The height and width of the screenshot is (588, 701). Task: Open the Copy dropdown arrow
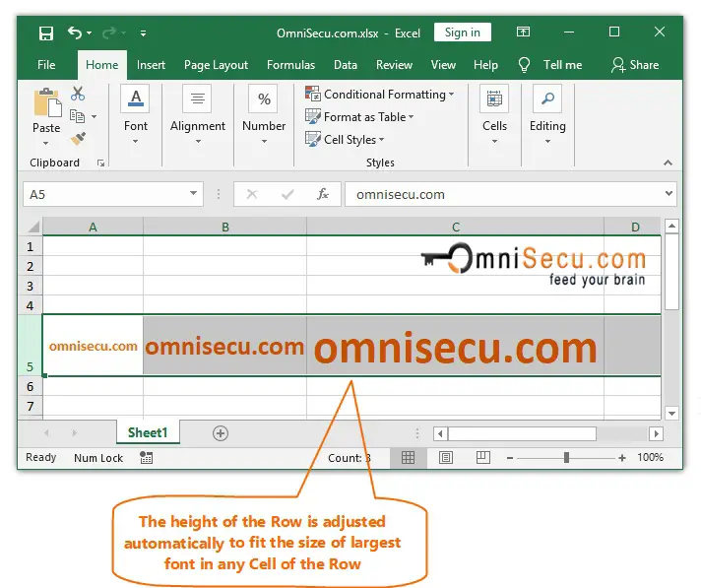(94, 116)
